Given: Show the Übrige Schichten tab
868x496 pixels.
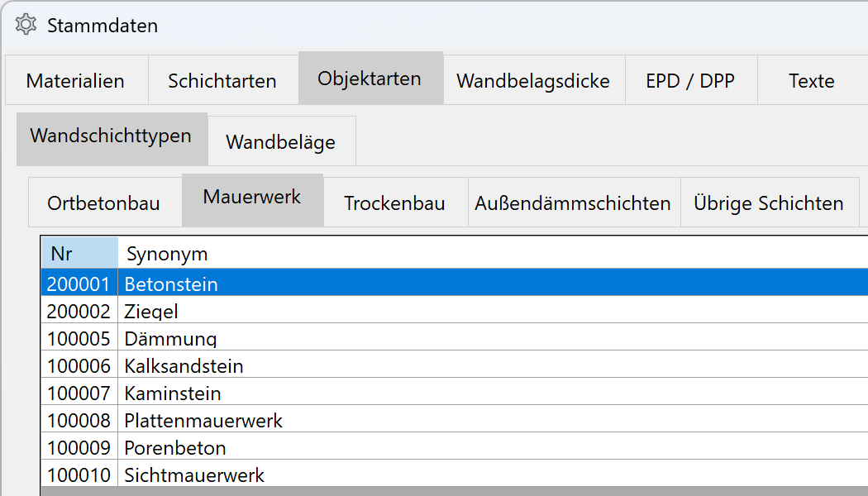Looking at the screenshot, I should [768, 203].
